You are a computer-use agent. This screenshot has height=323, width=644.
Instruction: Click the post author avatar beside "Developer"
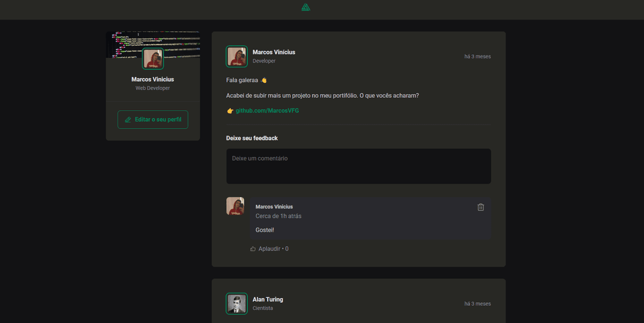pyautogui.click(x=237, y=57)
